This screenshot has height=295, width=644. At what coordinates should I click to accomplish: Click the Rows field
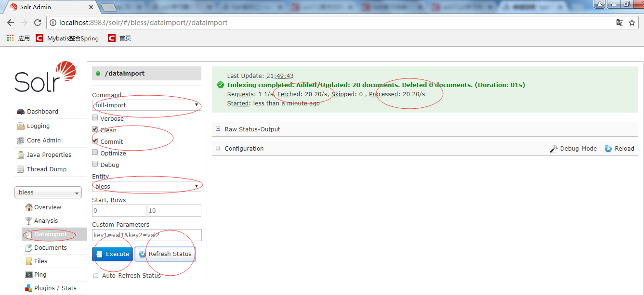tap(174, 211)
